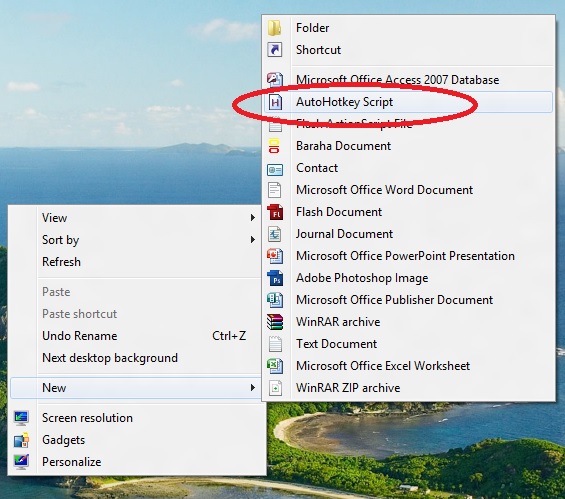
Task: Open the View menu entry
Action: 134,218
